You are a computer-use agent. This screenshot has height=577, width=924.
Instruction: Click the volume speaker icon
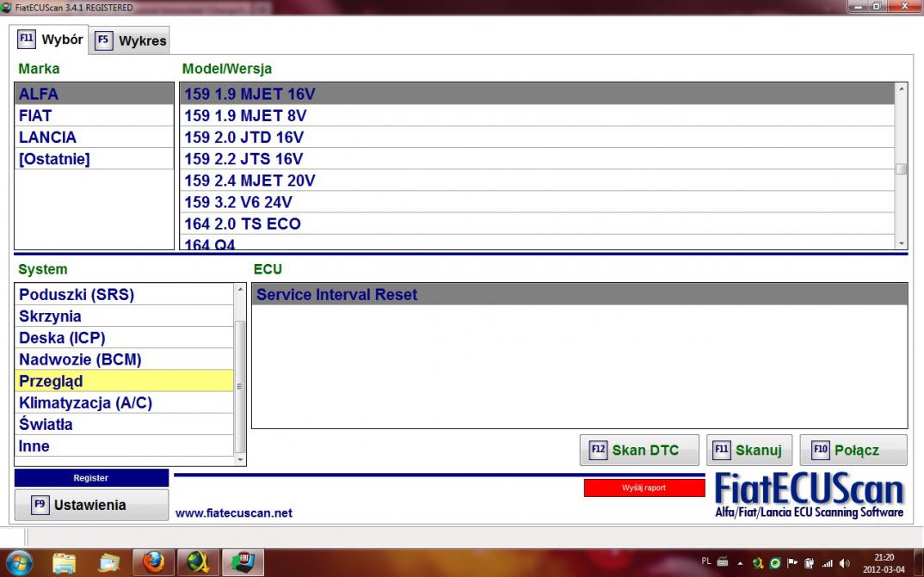tap(845, 563)
